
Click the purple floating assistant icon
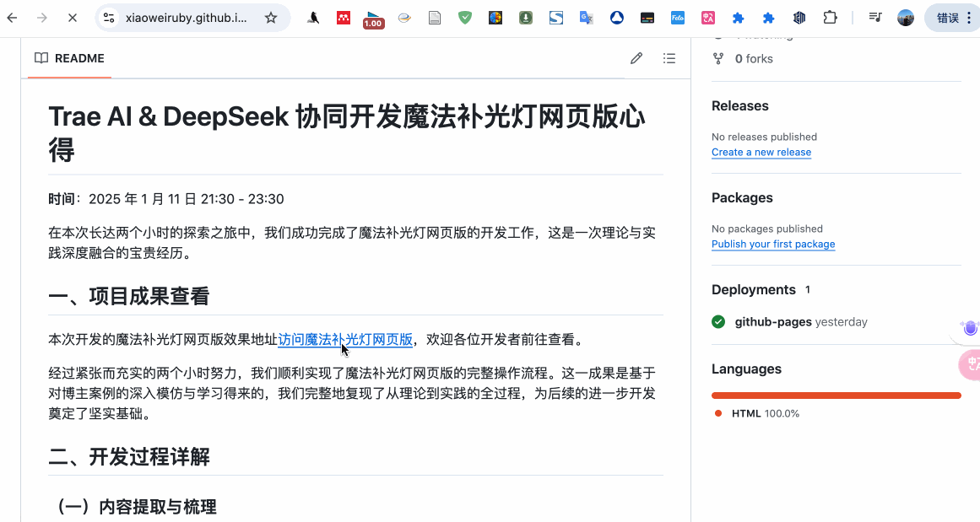969,327
